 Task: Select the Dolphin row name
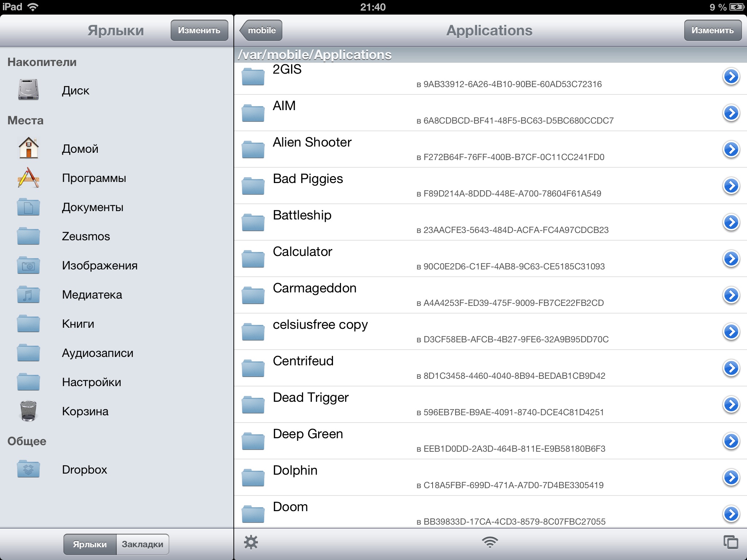[x=295, y=470]
